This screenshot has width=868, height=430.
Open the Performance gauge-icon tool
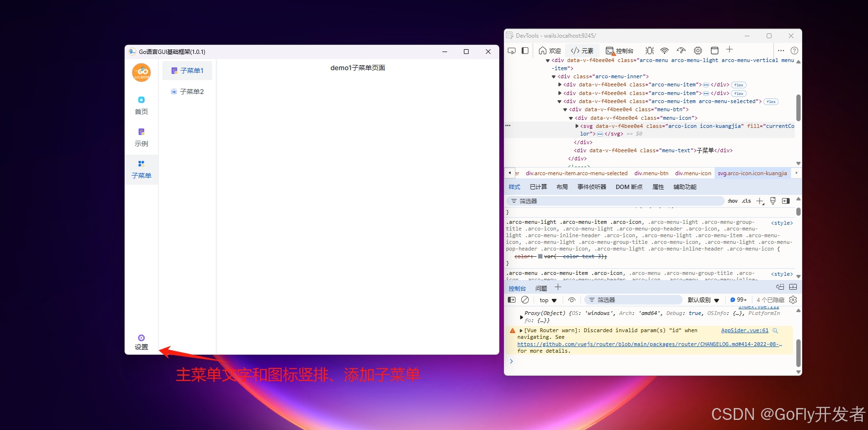coord(681,51)
